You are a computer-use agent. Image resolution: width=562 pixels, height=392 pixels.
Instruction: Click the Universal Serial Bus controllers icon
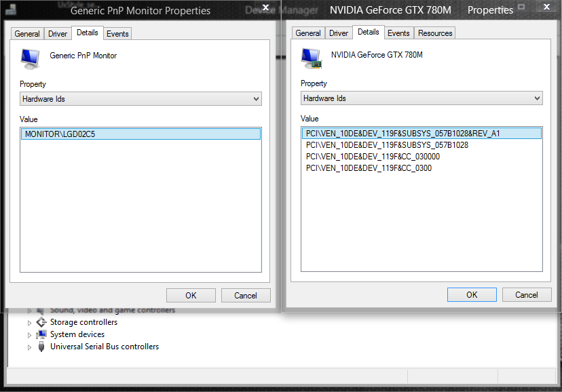click(41, 347)
